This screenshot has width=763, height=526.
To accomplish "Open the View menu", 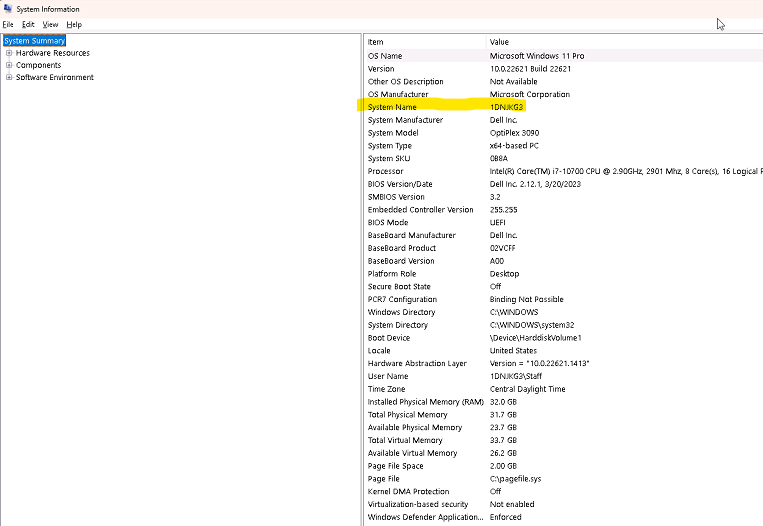I will coord(50,24).
